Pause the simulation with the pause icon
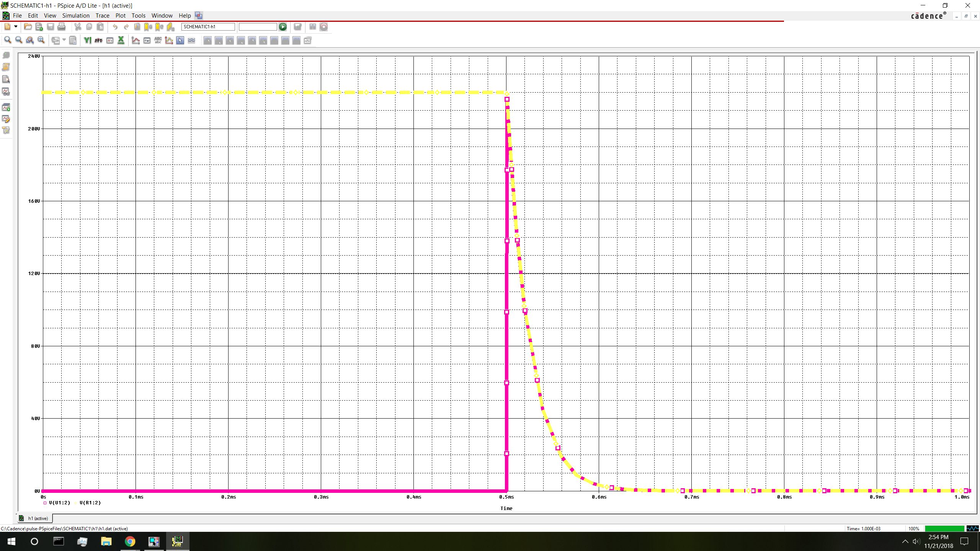This screenshot has height=551, width=980. (x=313, y=27)
